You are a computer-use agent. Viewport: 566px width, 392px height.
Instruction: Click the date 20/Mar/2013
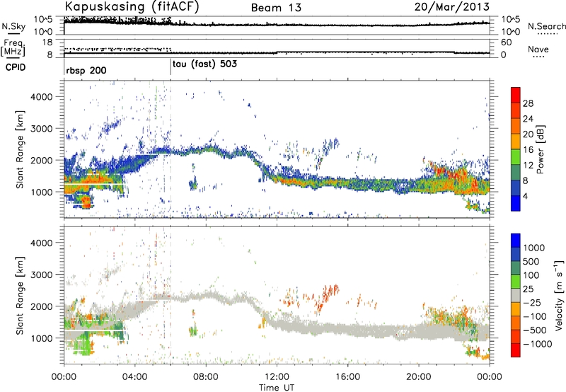pos(452,7)
